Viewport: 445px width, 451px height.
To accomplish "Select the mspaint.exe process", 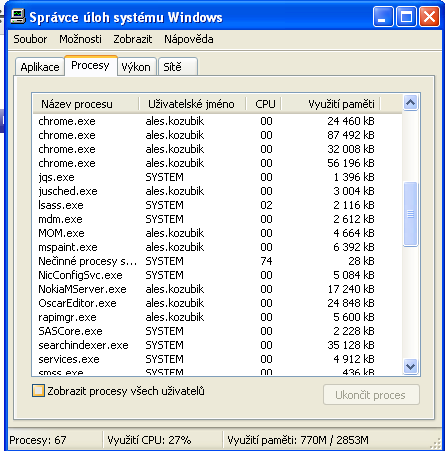I will pos(217,247).
